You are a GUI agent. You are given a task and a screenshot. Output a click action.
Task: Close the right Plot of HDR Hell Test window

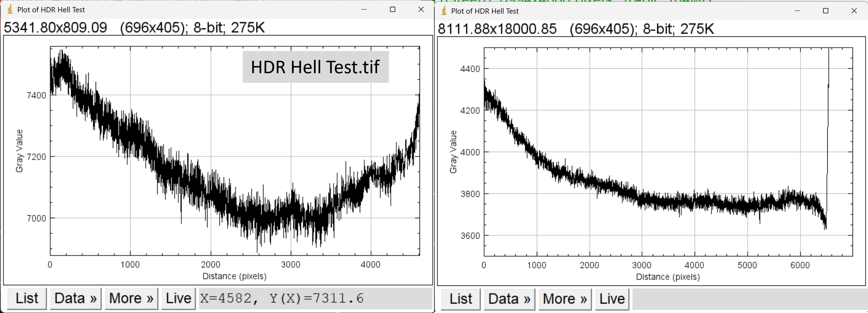click(x=854, y=11)
